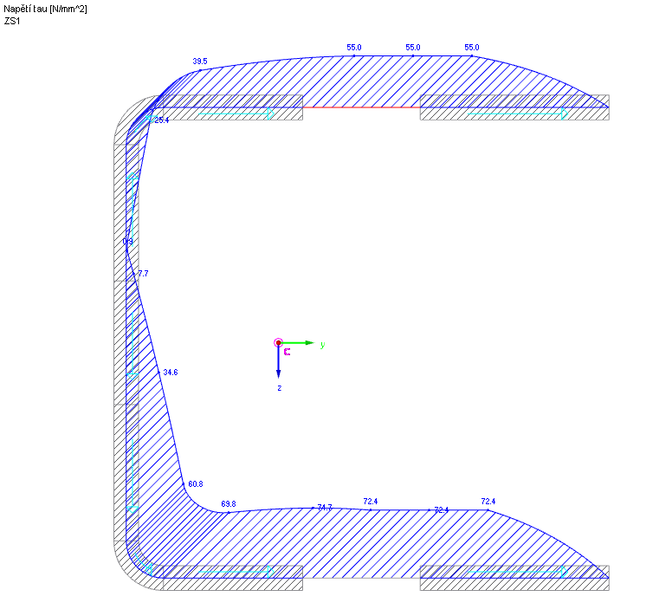The width and height of the screenshot is (672, 616).
Task: Click the 'y' axis label
Action: 322,345
